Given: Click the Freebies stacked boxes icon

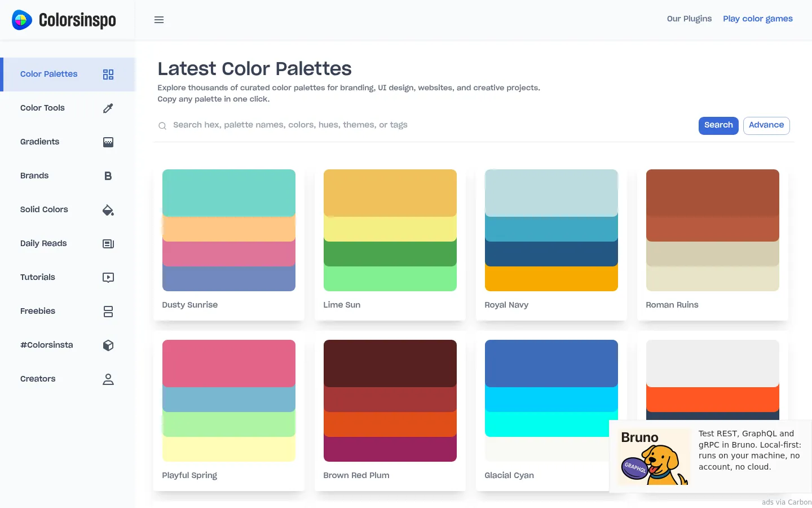Looking at the screenshot, I should click(108, 312).
